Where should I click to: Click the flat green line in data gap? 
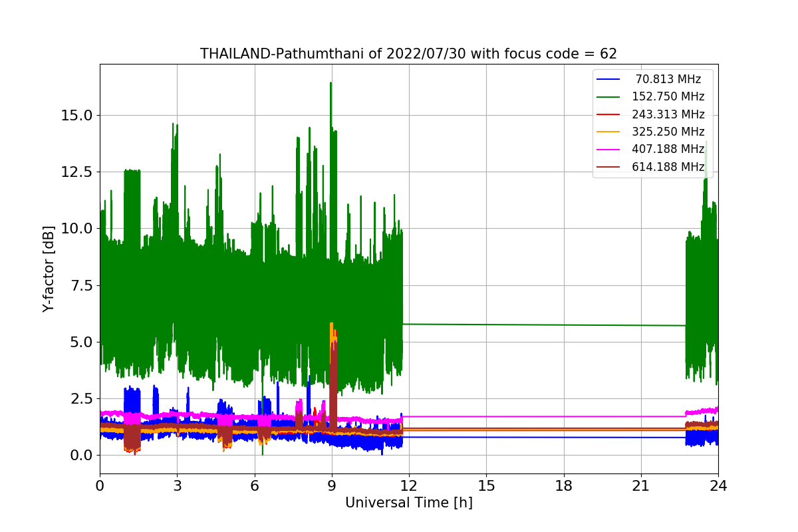544,325
